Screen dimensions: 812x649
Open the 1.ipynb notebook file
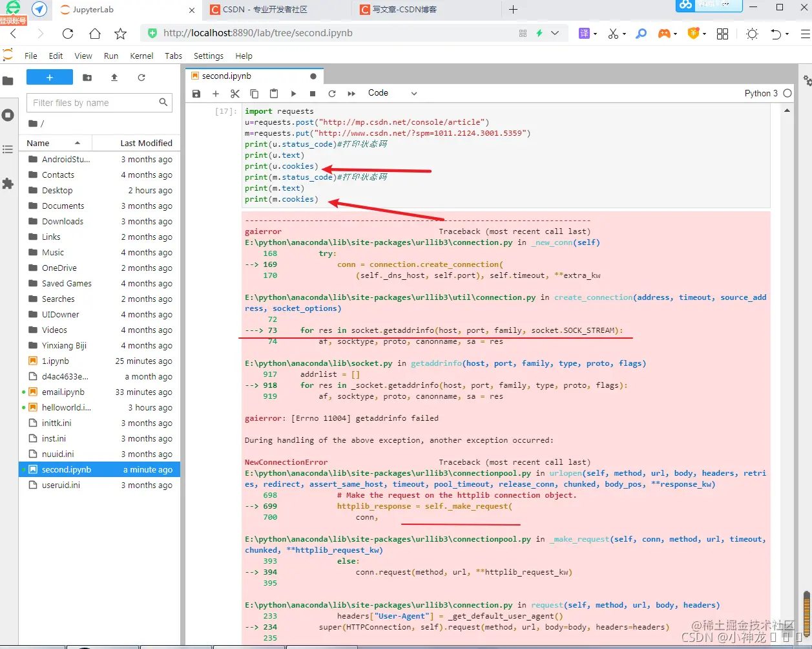(99, 361)
